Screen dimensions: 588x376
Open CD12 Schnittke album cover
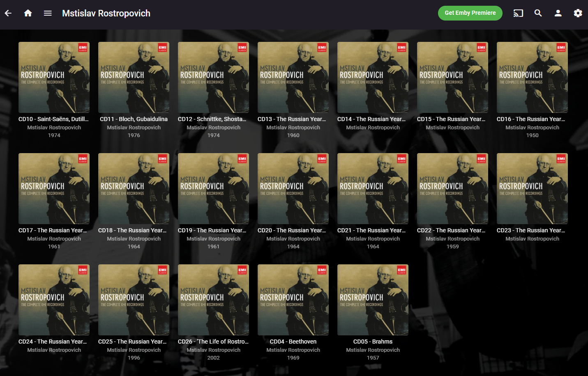coord(213,77)
